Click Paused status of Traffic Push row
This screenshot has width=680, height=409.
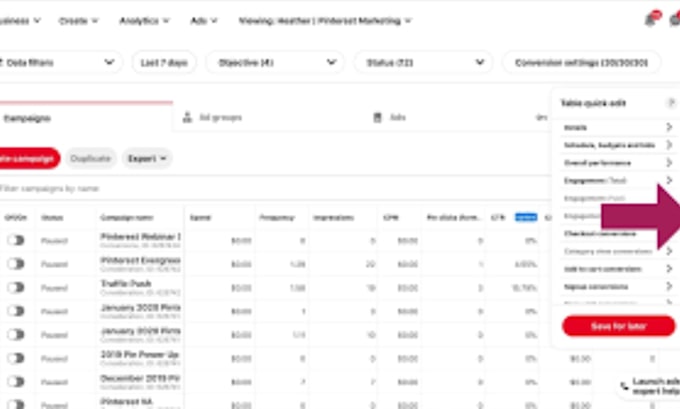(x=54, y=288)
